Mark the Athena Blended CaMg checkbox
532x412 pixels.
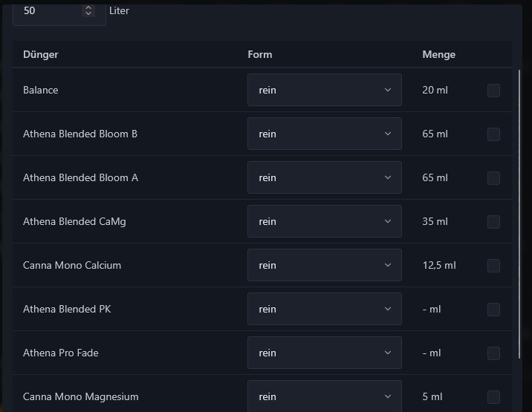(493, 222)
